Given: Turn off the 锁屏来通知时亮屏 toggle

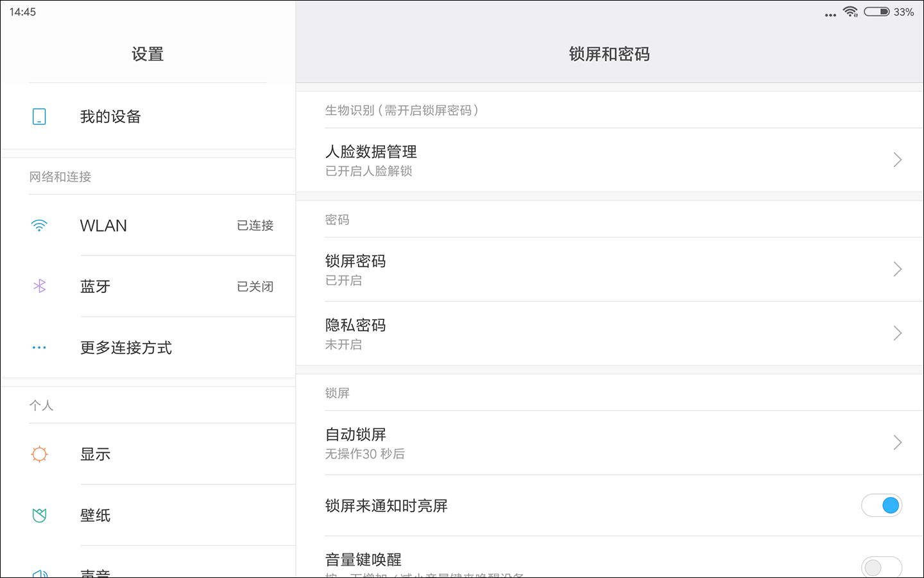Looking at the screenshot, I should tap(882, 505).
